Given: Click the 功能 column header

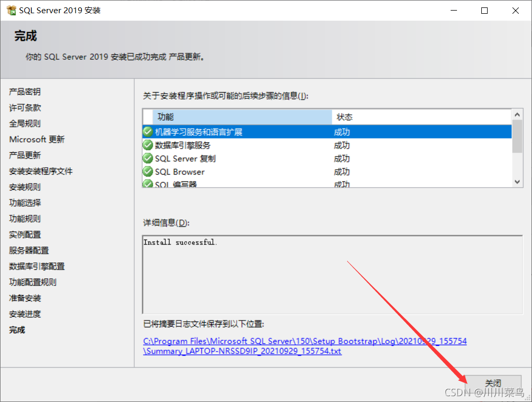Looking at the screenshot, I should 242,117.
